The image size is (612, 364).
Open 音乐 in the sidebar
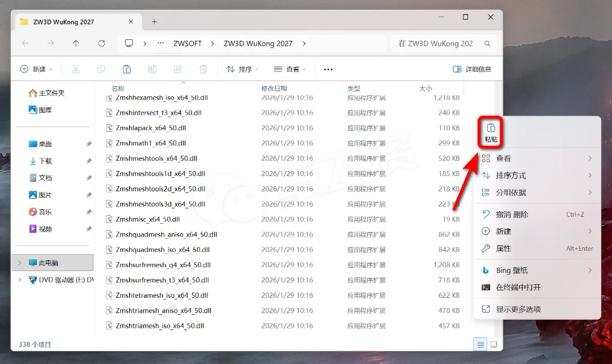[40, 212]
